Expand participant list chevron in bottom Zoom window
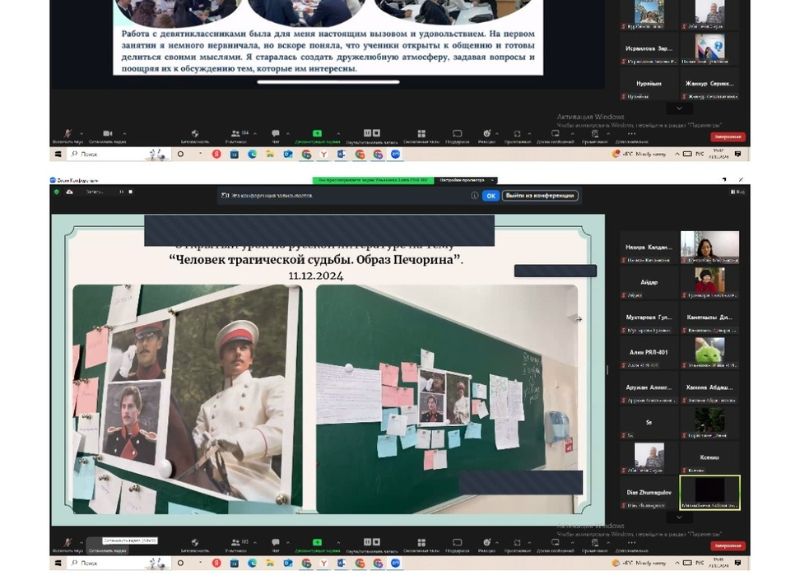 coord(679,517)
